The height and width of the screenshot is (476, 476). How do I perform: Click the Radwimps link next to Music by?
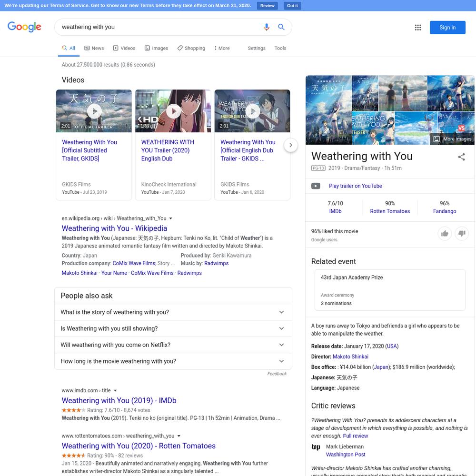217,264
